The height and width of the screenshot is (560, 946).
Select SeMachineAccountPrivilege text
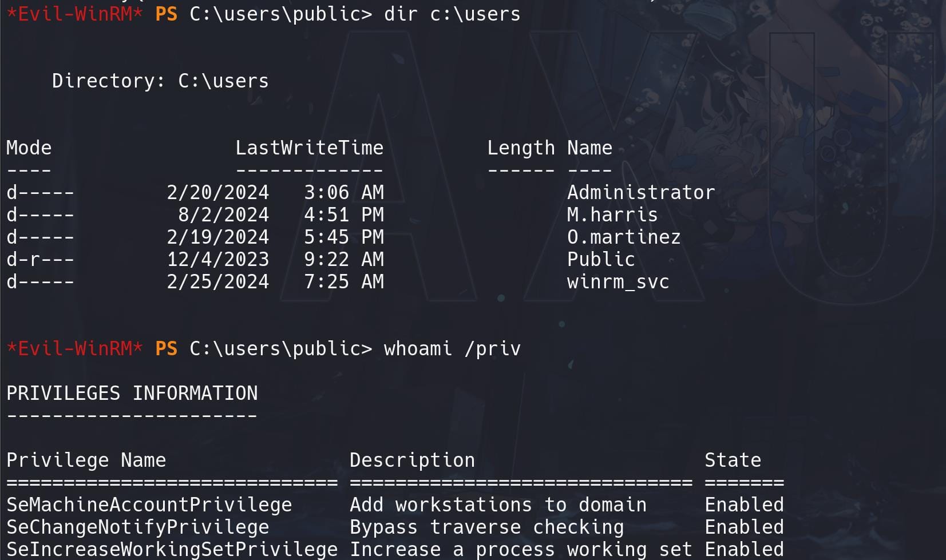[149, 505]
